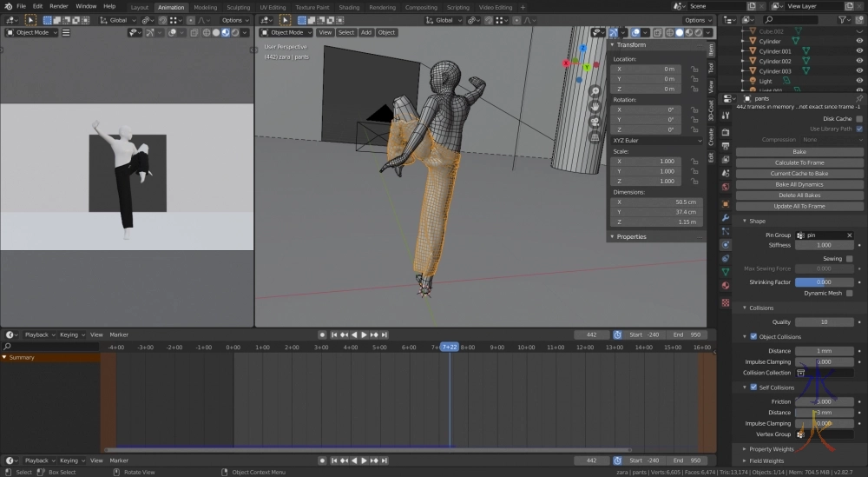Click the upper timeline's End frame field
The width and height of the screenshot is (868, 477).
coord(687,335)
